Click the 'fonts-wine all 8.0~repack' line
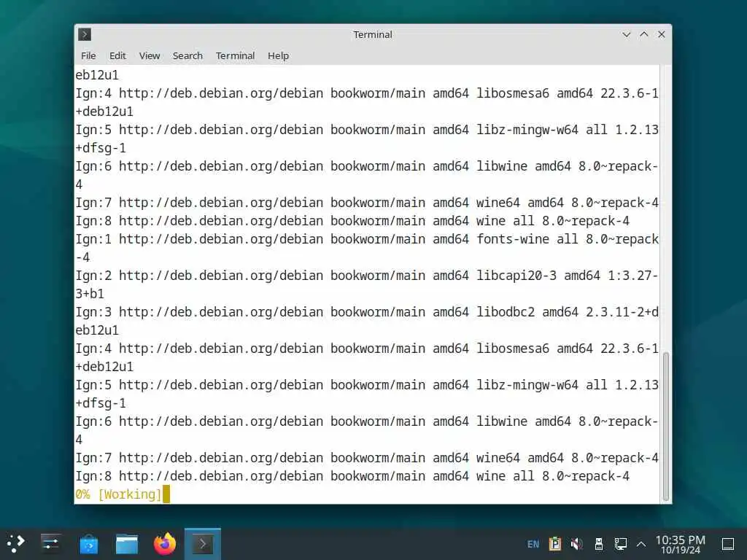Viewport: 747px width, 560px height. [367, 239]
